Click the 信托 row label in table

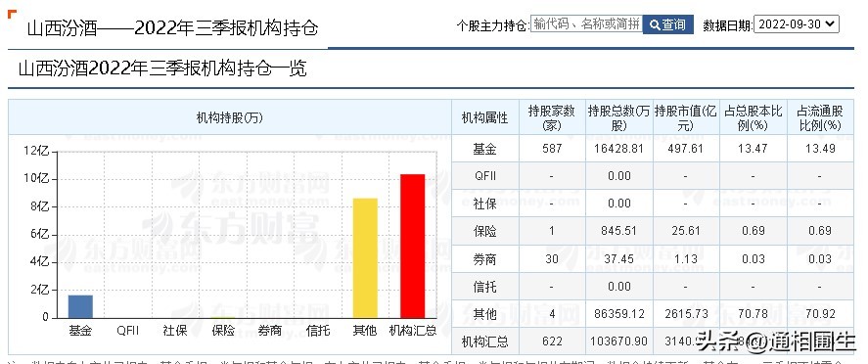point(485,287)
